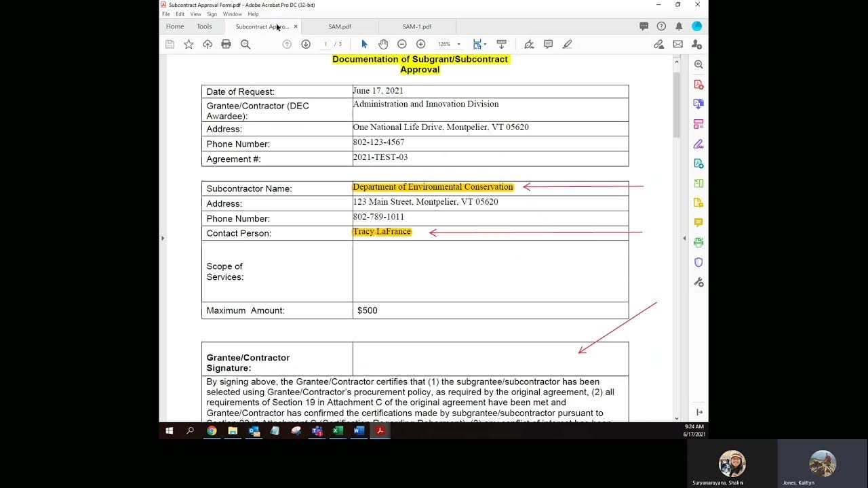The image size is (868, 488).
Task: Open find text magnifier in toolbar
Action: click(245, 44)
